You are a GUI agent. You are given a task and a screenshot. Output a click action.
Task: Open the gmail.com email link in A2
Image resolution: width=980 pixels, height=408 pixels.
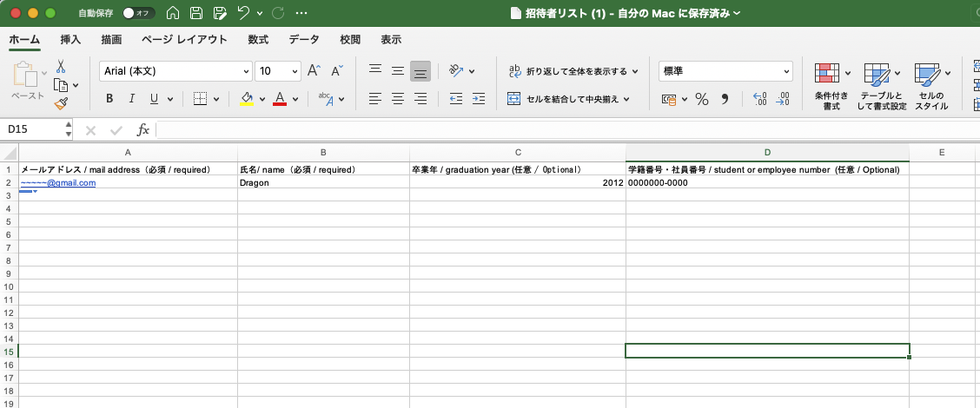tap(58, 183)
